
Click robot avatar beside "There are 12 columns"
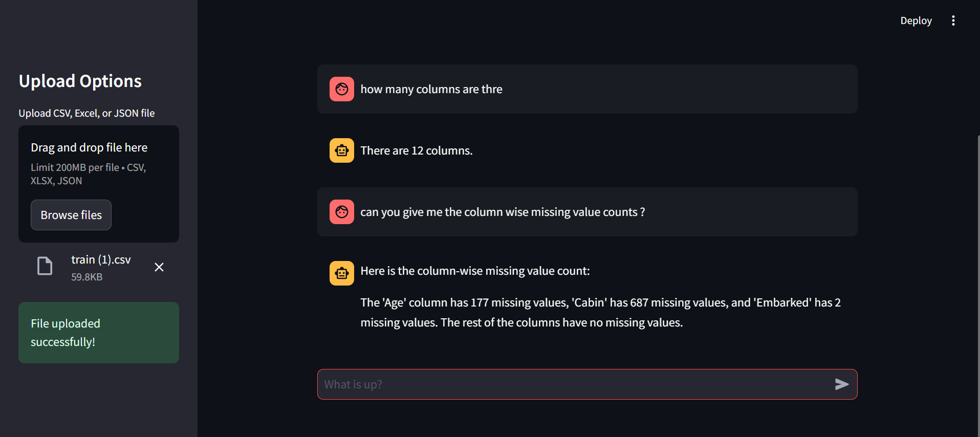[342, 150]
